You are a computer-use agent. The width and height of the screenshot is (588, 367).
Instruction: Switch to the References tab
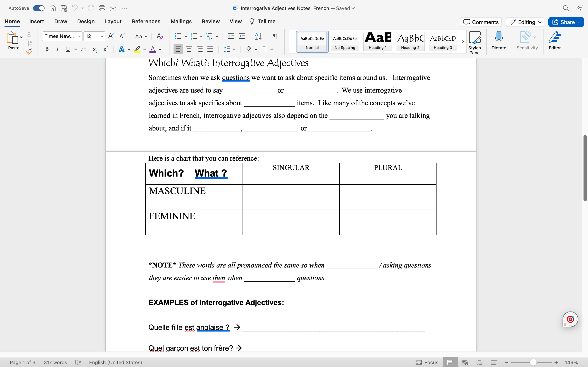[146, 21]
